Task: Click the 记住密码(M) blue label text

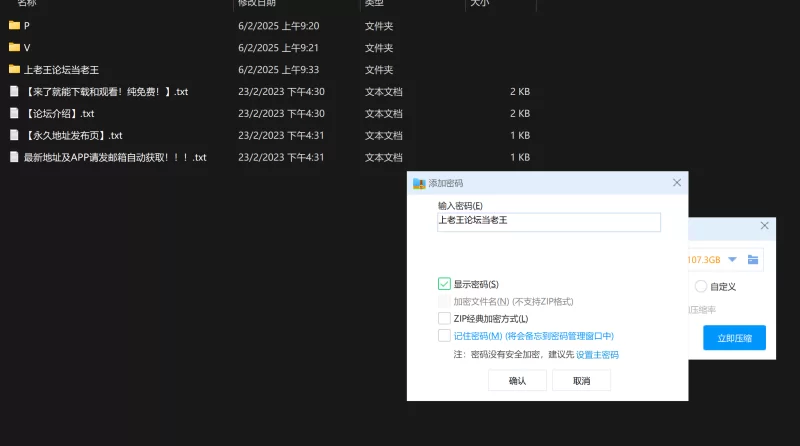Action: (x=534, y=336)
